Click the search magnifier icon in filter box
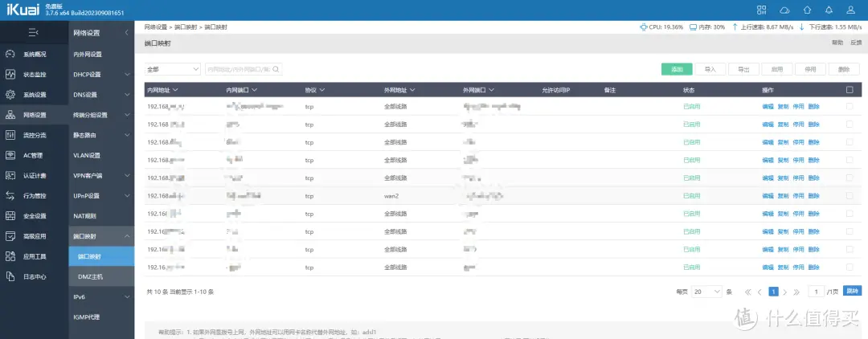Screen dimensions: 868x339 coord(276,70)
